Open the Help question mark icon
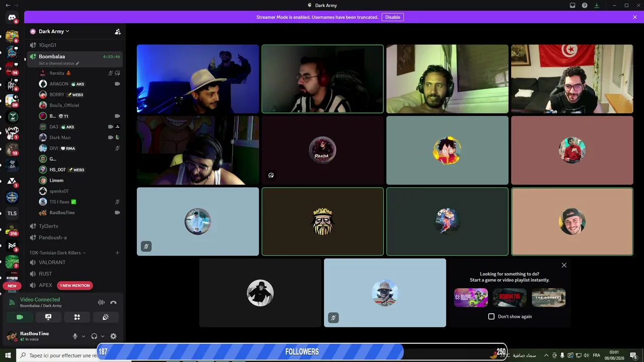The image size is (644, 362). point(585,6)
